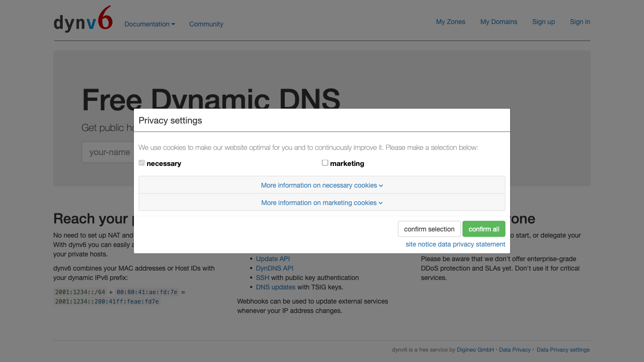Click the 00:80:41:ae:fd:7e MAC address code
Screen dimensions: 644x362
point(147,292)
